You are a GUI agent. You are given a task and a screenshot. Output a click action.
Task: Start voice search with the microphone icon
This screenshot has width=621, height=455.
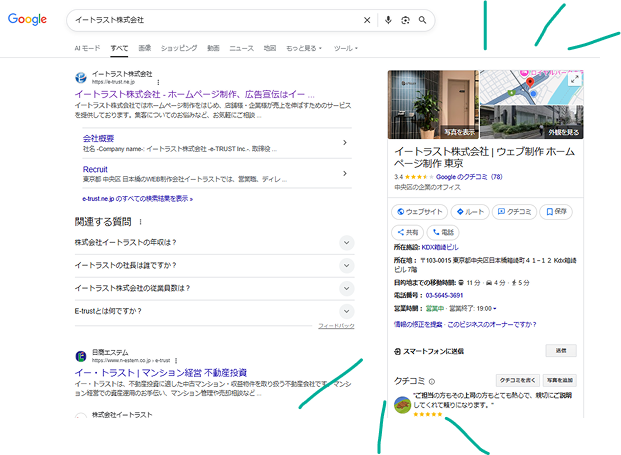tap(387, 20)
